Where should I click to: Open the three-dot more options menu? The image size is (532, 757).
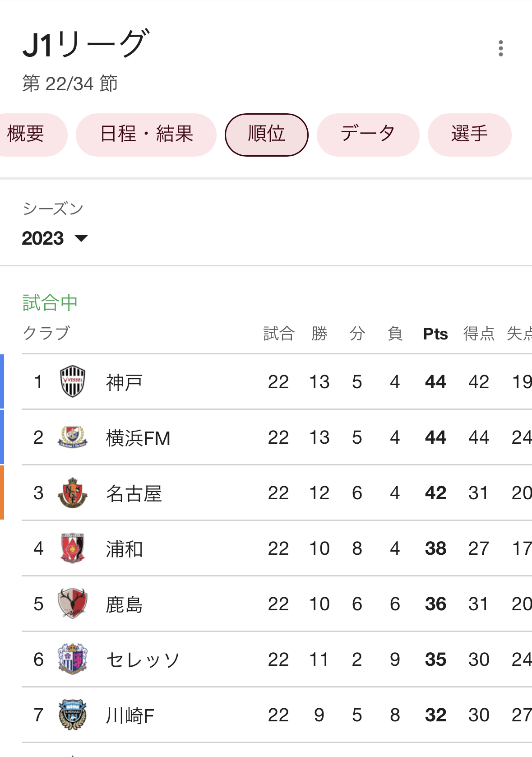(x=500, y=48)
